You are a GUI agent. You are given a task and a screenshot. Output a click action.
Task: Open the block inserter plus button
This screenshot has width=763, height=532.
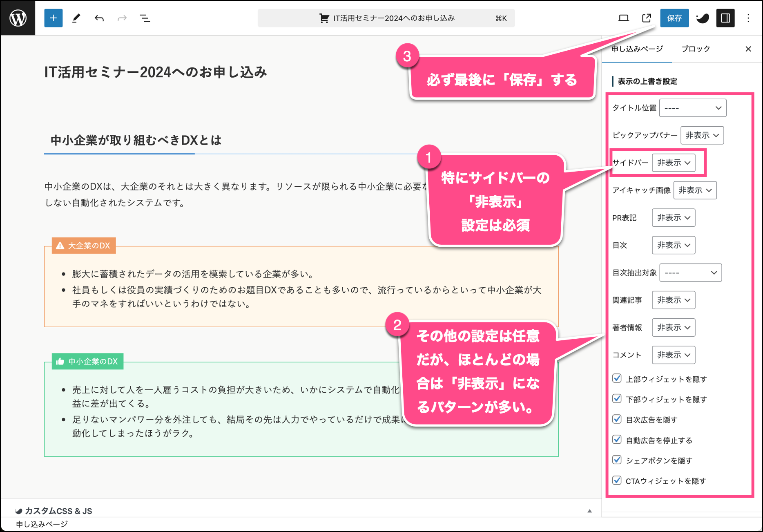(53, 18)
